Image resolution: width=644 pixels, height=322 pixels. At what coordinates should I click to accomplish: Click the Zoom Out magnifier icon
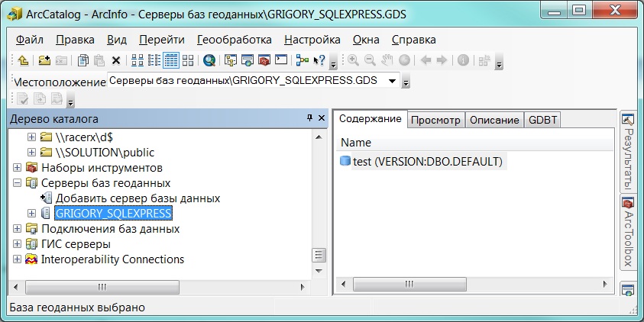370,61
